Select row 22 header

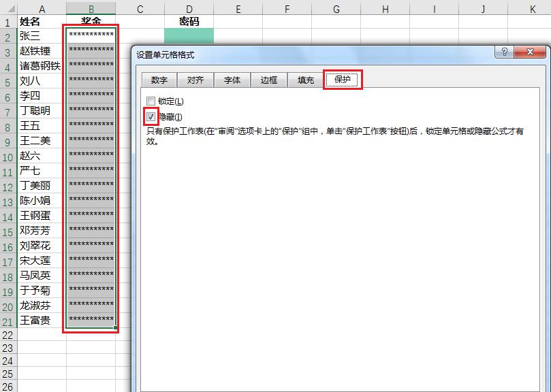(x=8, y=335)
